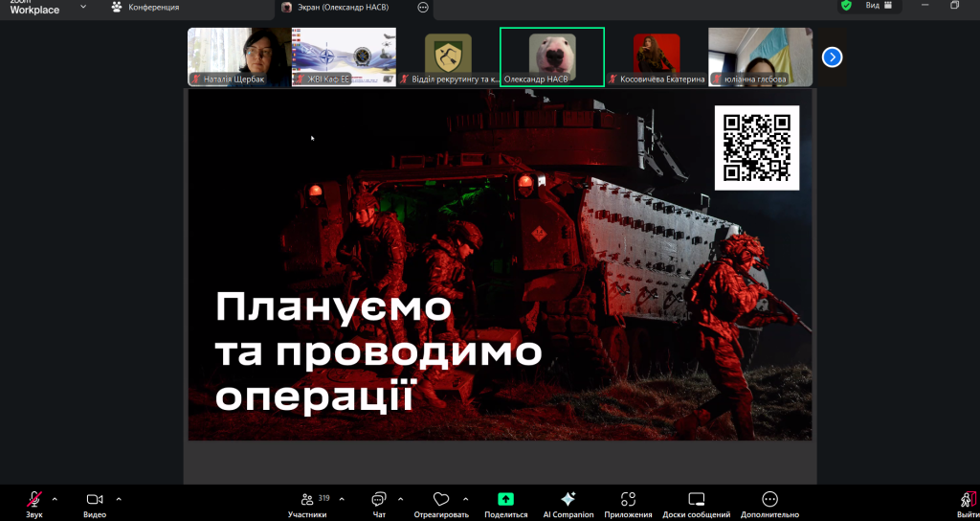Expand video options arrow next to Видео

pos(119,499)
